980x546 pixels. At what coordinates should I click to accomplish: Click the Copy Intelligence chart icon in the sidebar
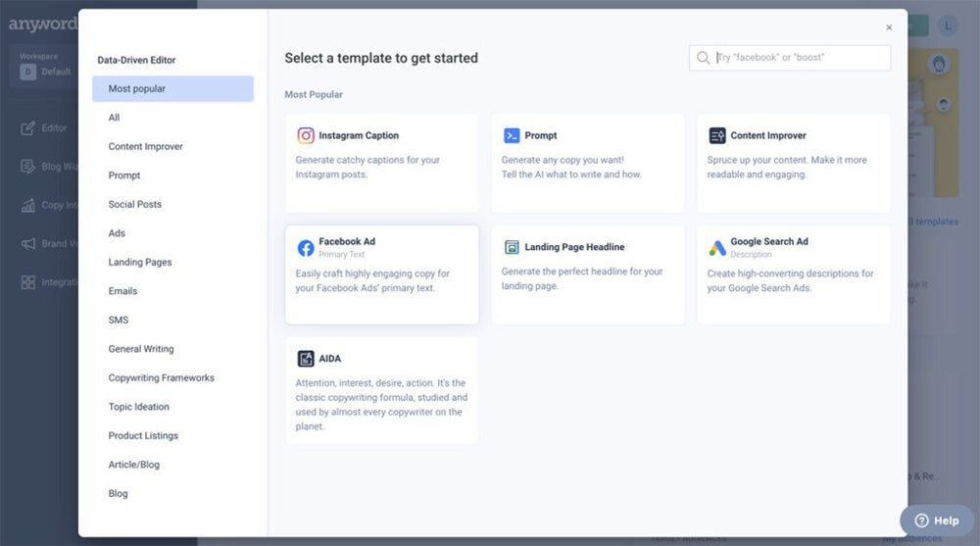[x=28, y=205]
